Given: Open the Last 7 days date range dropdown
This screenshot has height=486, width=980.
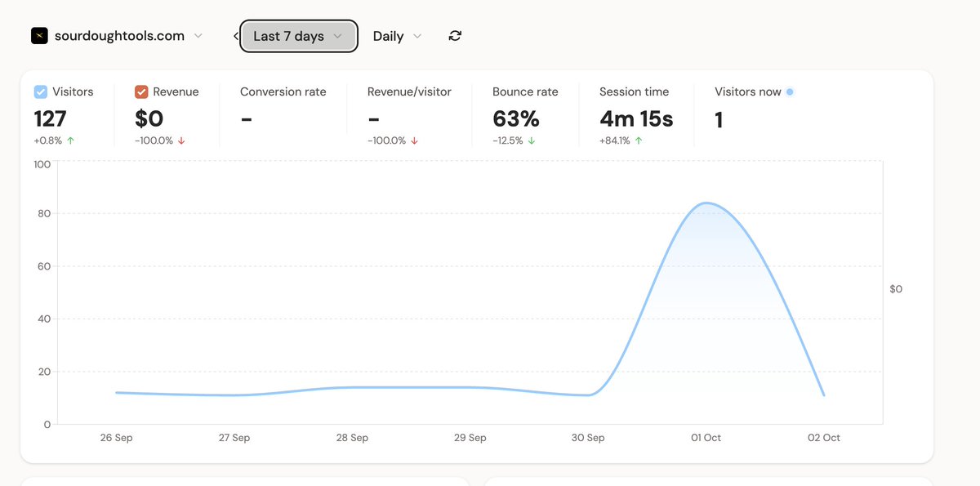Looking at the screenshot, I should tap(298, 36).
